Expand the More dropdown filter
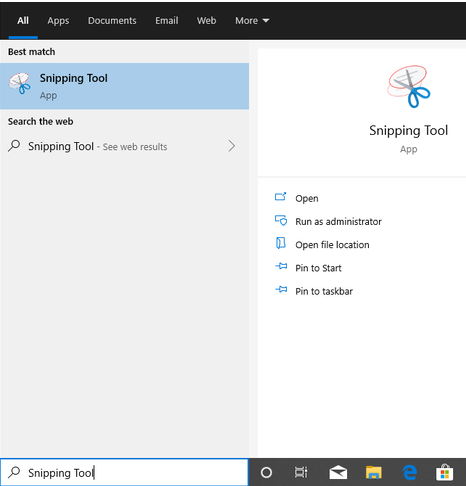466x486 pixels. coord(252,21)
